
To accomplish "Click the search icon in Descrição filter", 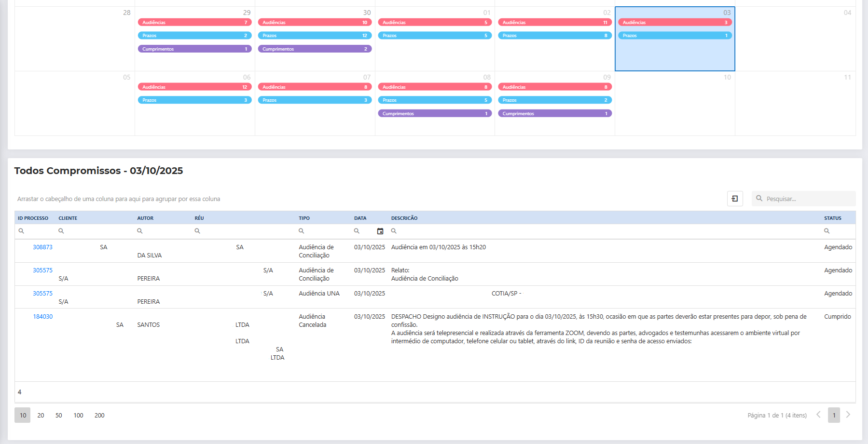I will (x=394, y=231).
